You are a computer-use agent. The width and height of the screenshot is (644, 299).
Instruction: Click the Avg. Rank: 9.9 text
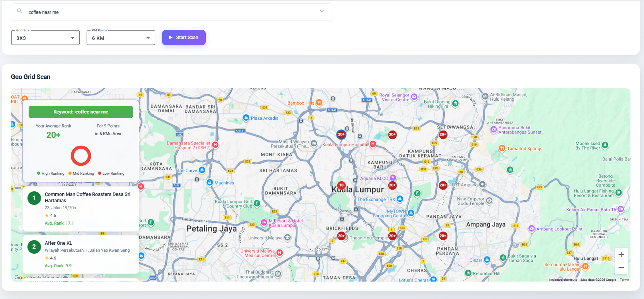(x=58, y=266)
